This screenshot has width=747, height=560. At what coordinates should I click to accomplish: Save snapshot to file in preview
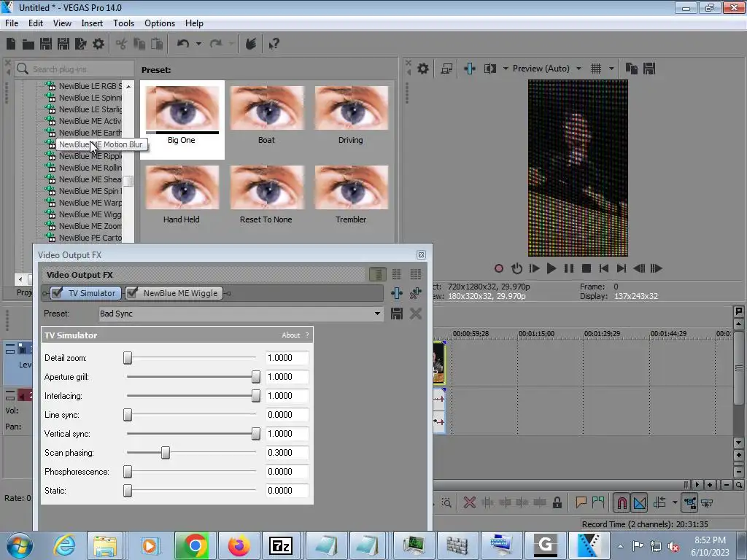[649, 69]
